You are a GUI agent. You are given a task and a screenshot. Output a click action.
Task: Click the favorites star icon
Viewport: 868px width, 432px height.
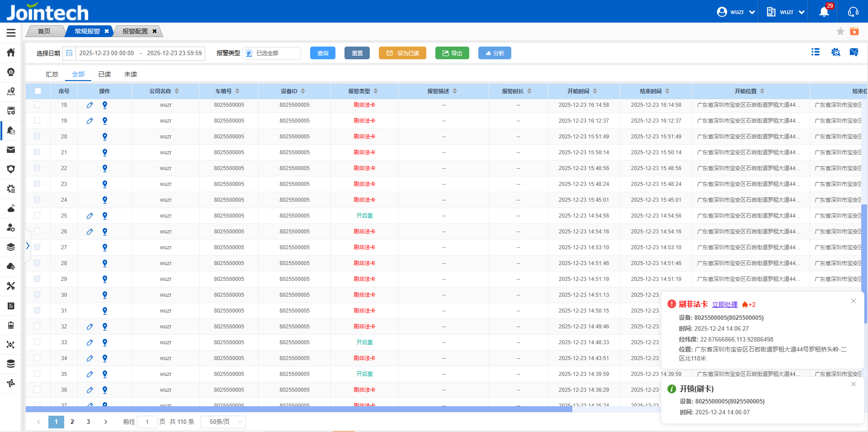(x=840, y=31)
